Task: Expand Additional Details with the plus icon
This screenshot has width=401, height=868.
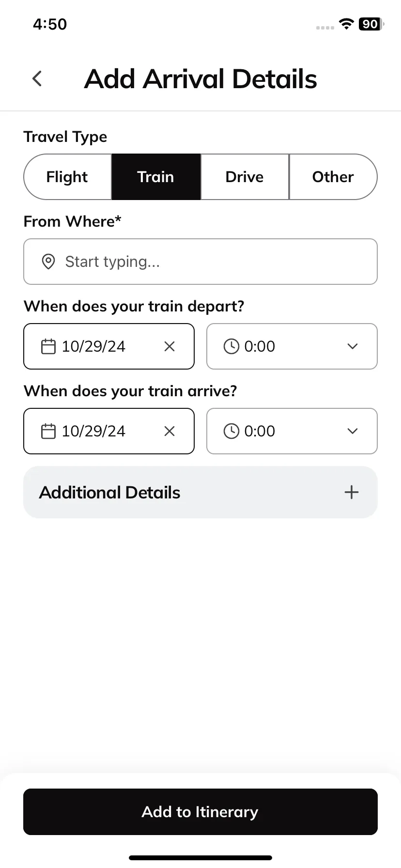Action: click(x=352, y=492)
